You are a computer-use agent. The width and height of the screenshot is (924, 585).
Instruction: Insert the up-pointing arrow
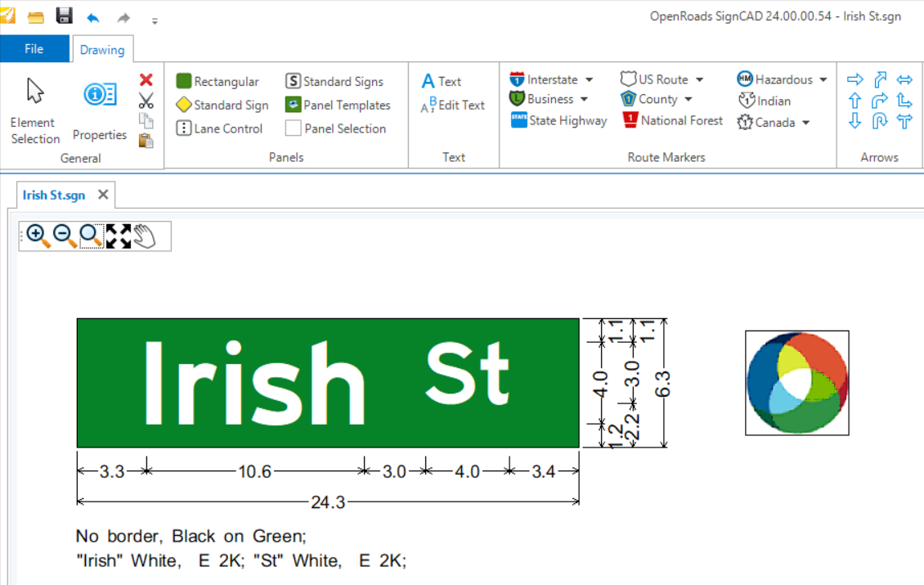pos(855,101)
